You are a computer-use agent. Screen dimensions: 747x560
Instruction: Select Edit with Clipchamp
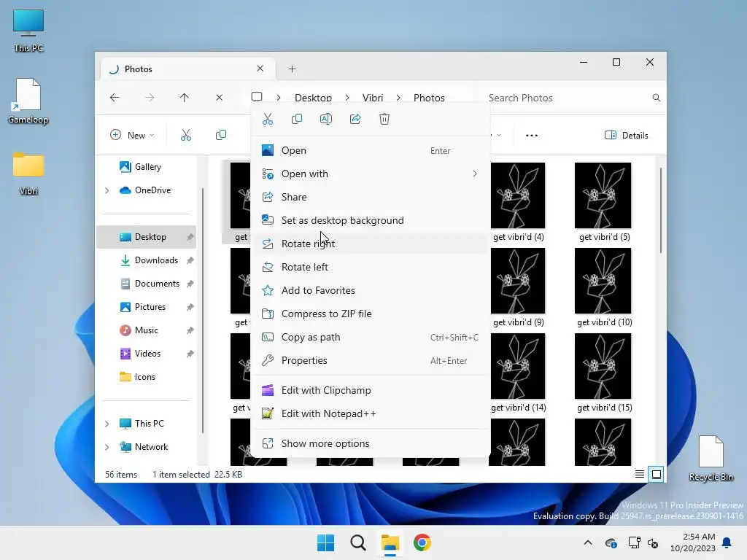370,391
